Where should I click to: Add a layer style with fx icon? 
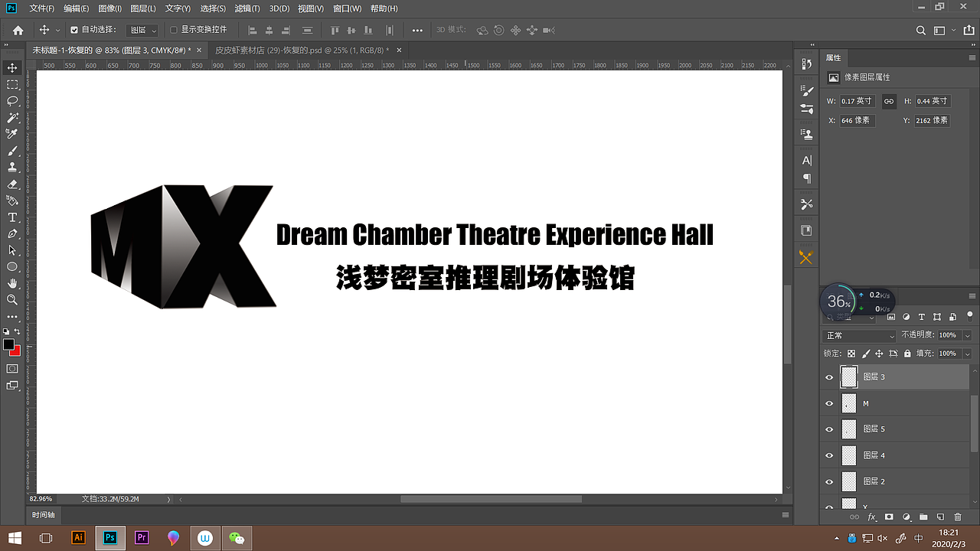871,517
